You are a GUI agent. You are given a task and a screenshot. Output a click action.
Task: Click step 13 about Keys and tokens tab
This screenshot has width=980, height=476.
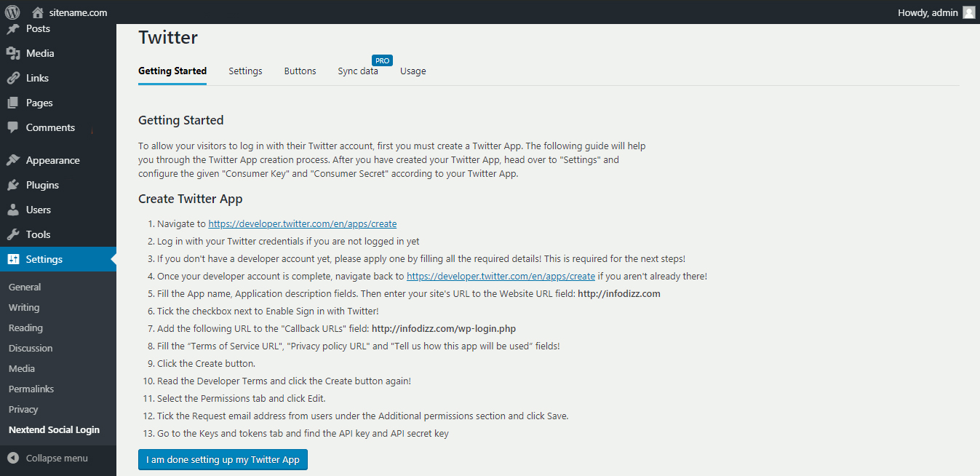(x=303, y=433)
